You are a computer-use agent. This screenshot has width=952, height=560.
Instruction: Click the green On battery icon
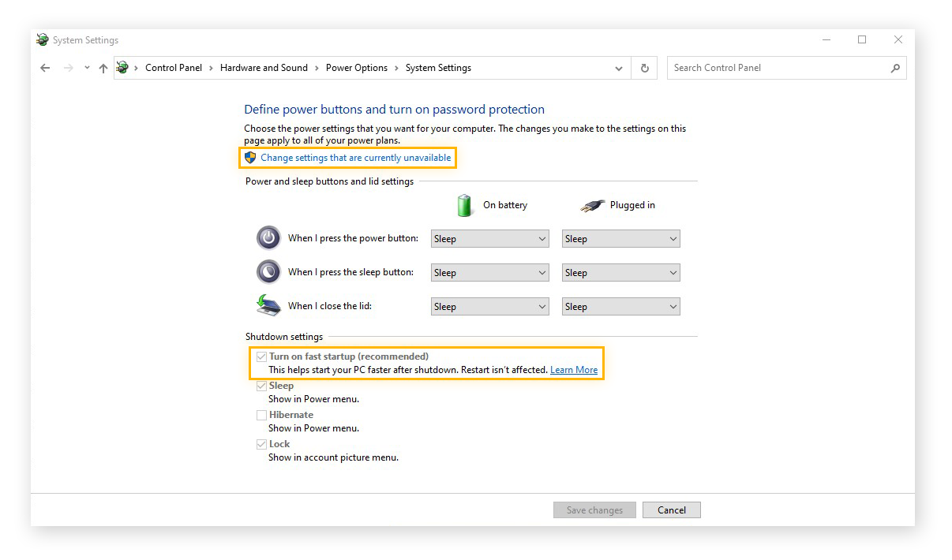pos(464,204)
